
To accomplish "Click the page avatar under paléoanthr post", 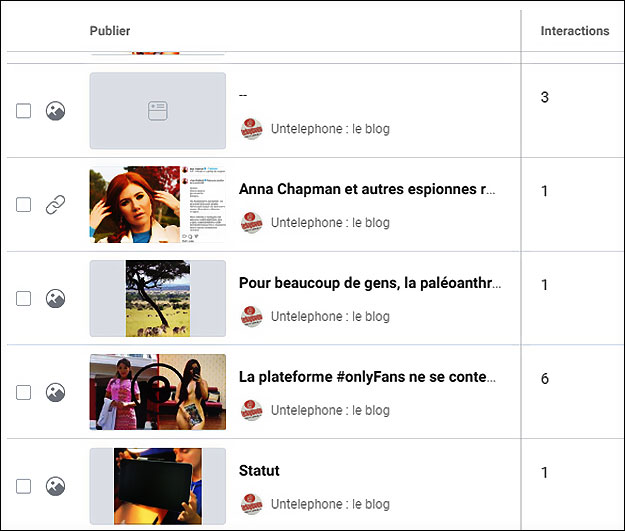I will 252,316.
